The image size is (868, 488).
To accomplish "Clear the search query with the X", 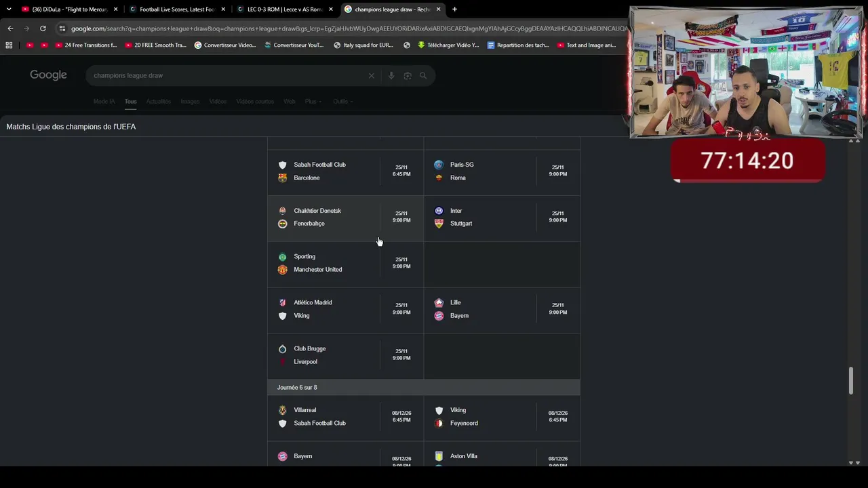I will click(371, 76).
